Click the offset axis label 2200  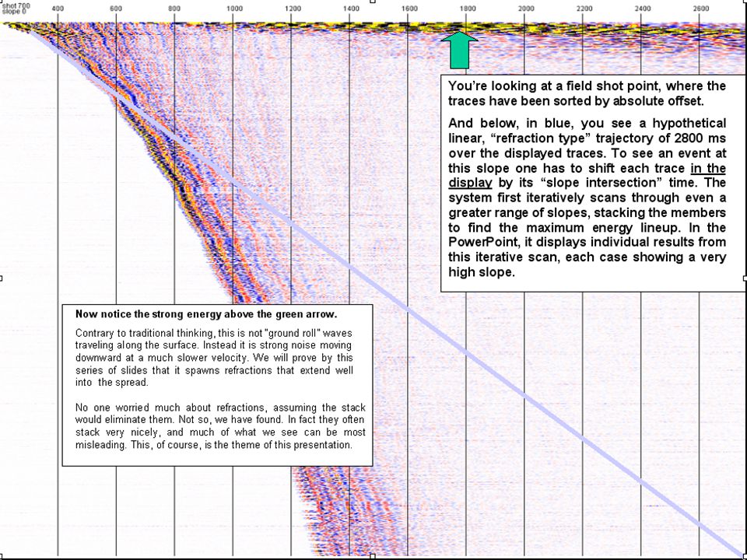coord(584,9)
